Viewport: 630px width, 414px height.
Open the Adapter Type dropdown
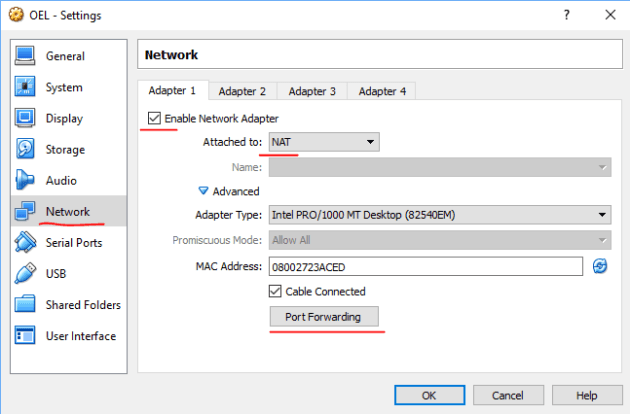440,215
